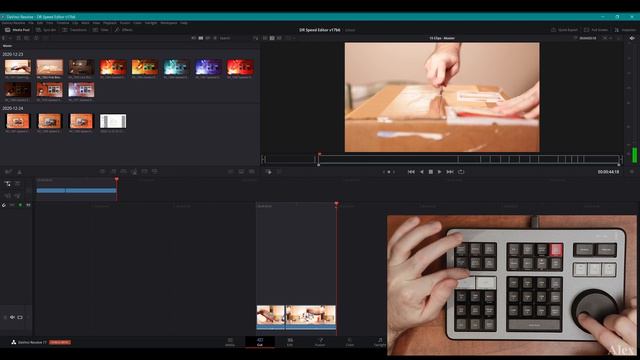The width and height of the screenshot is (640, 360).
Task: Click the Smart Insert edit icon
Action: click(102, 172)
